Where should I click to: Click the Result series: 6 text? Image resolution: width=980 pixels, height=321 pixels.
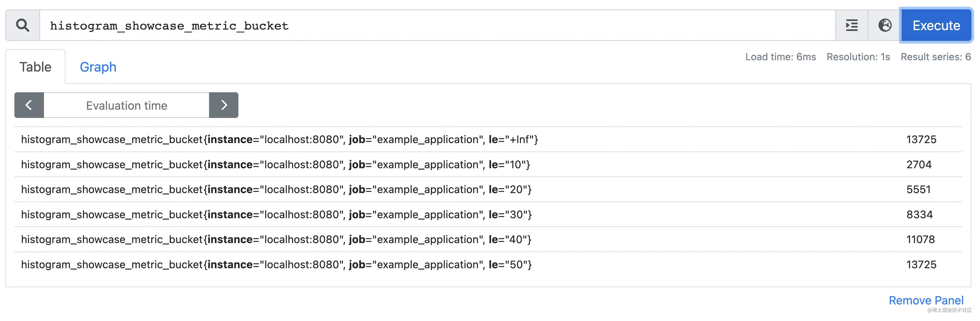(935, 57)
